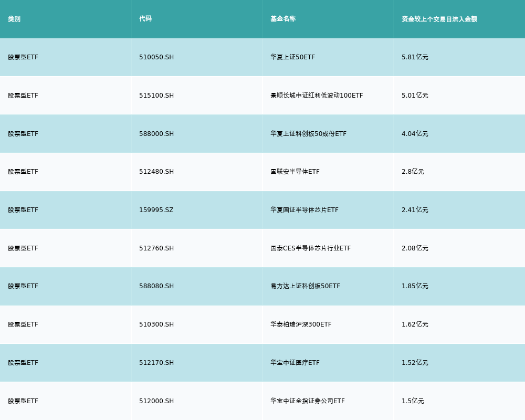The width and height of the screenshot is (525, 420).
Task: Click the 5.01亿元 inflow value
Action: [x=415, y=96]
